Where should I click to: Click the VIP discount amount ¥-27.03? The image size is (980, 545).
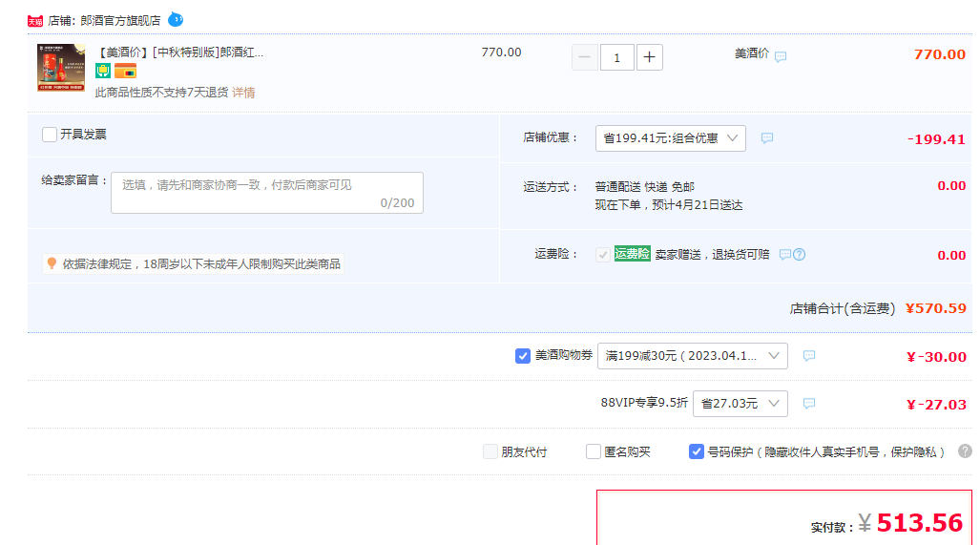click(x=936, y=405)
